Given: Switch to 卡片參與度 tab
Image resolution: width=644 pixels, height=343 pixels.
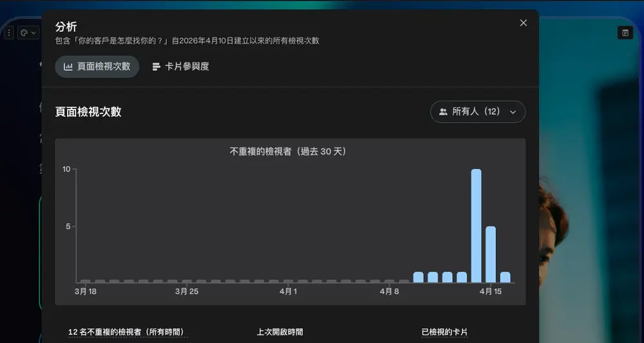Looking at the screenshot, I should click(180, 66).
